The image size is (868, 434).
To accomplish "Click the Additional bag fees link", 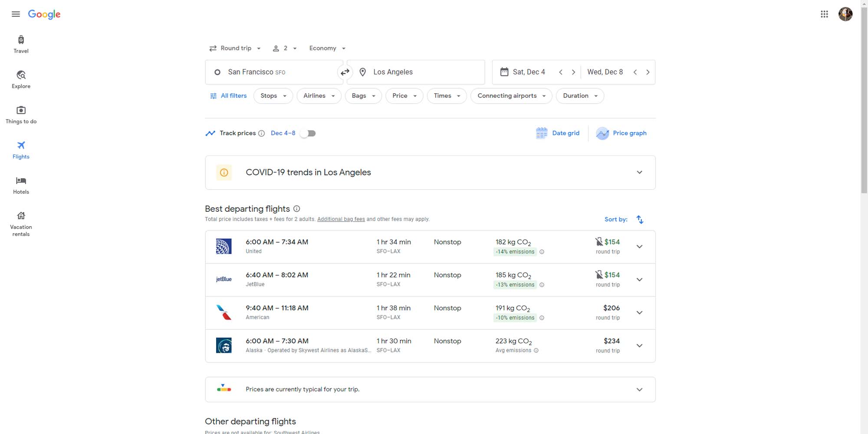I will [341, 219].
